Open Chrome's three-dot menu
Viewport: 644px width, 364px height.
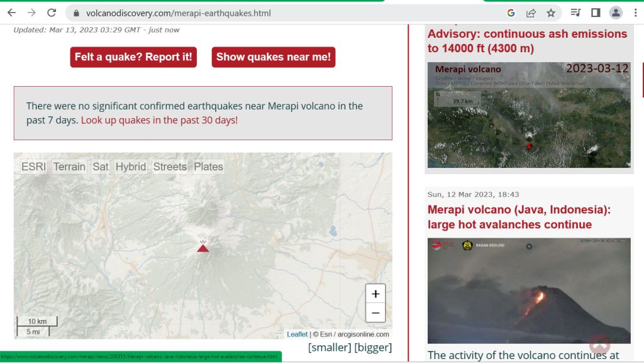pos(635,13)
